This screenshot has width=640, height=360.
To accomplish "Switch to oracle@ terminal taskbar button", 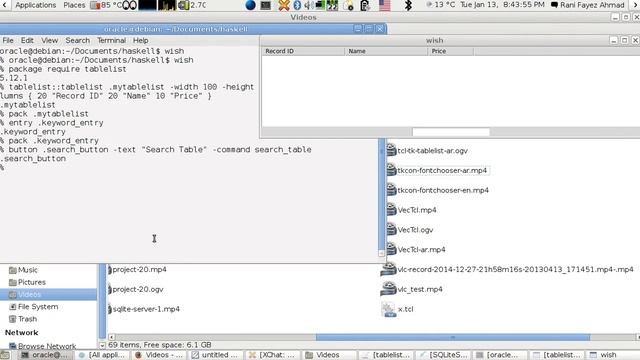I will [x=45, y=355].
